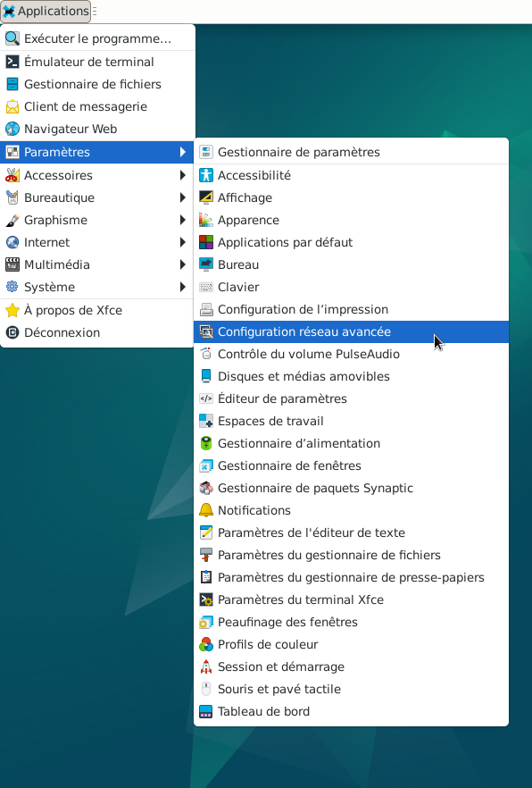Expand the Multimédia submenu arrow
Screen dimensions: 532x788
183,264
